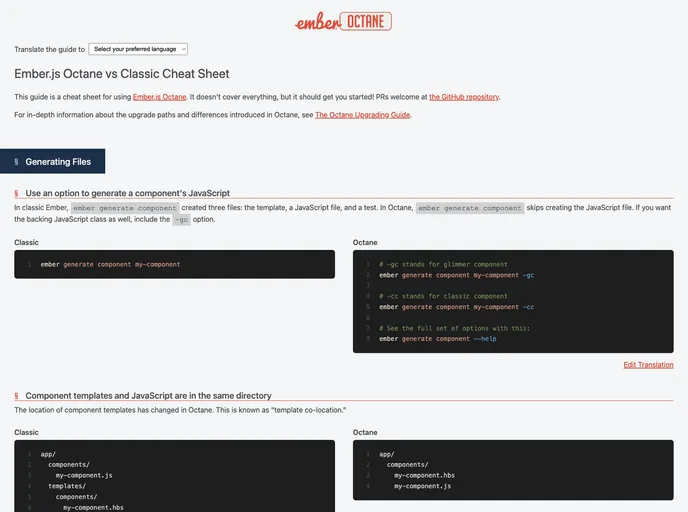688x512 pixels.
Task: Click the page title 'Ember.js Octane vs Classic Cheat Sheet'
Action: point(122,74)
